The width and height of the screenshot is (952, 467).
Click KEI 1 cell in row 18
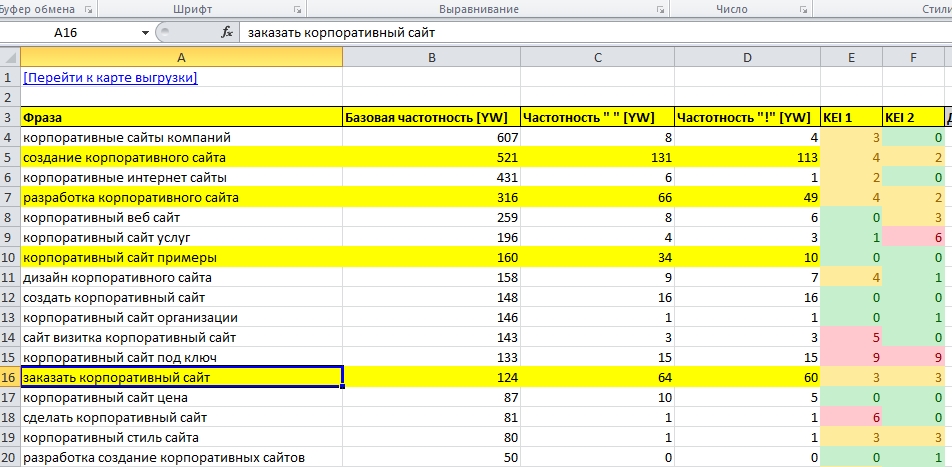pyautogui.click(x=851, y=418)
